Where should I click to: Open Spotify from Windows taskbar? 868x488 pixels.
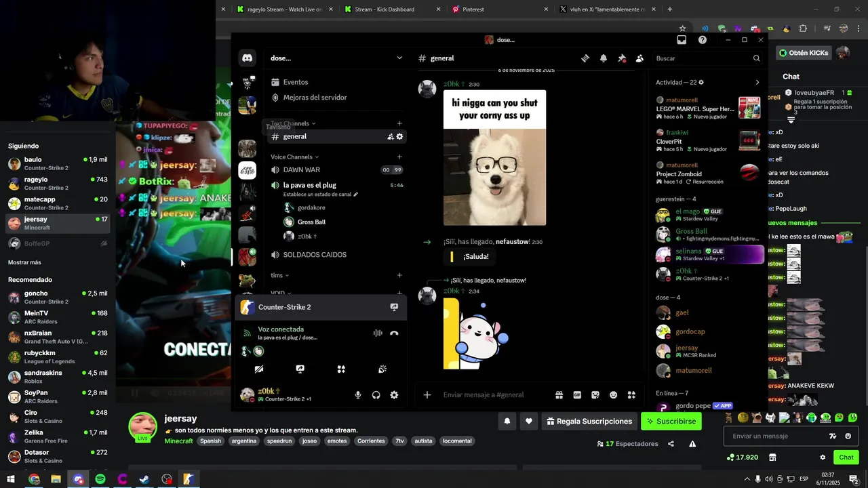pos(100,479)
